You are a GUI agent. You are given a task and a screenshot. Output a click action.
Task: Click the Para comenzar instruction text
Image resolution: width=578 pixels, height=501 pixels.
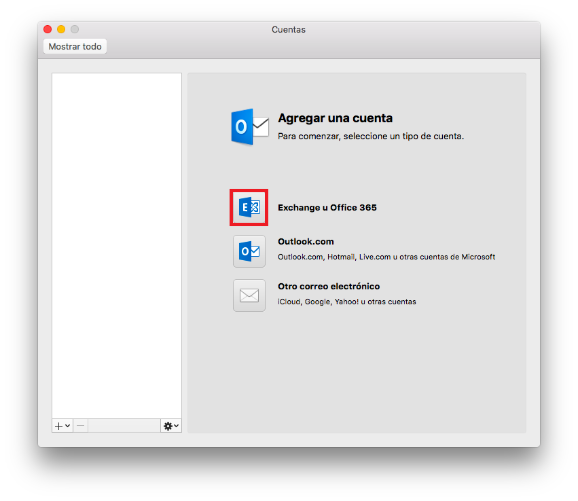370,136
